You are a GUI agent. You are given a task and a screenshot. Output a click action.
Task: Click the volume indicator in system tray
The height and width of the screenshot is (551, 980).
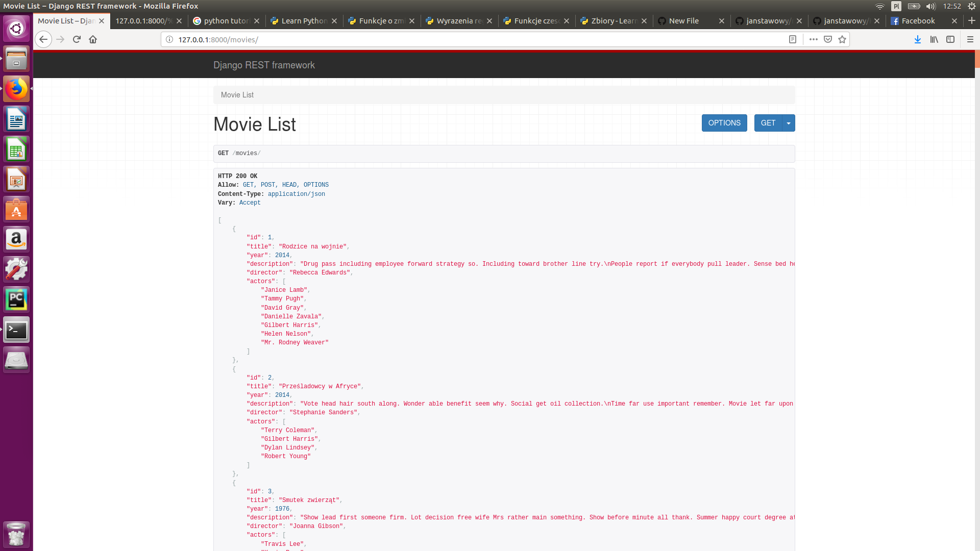point(931,6)
